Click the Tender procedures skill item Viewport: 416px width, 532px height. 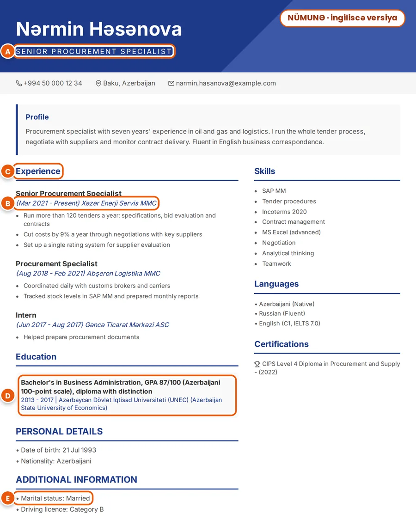point(289,202)
